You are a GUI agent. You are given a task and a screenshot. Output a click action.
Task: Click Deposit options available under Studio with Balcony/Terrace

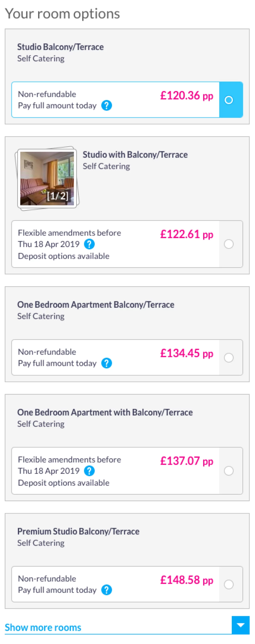point(64,256)
